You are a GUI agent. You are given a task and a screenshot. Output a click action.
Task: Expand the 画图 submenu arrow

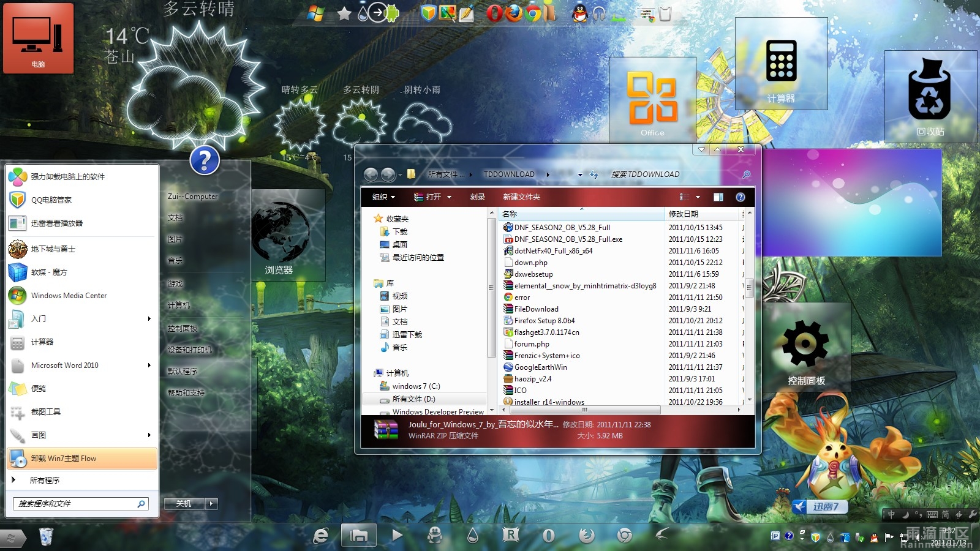click(149, 435)
